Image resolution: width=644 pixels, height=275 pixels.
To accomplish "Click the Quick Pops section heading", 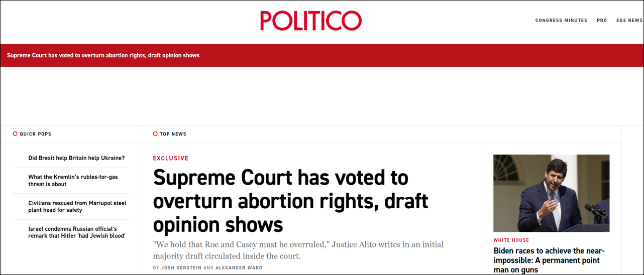I will point(35,134).
